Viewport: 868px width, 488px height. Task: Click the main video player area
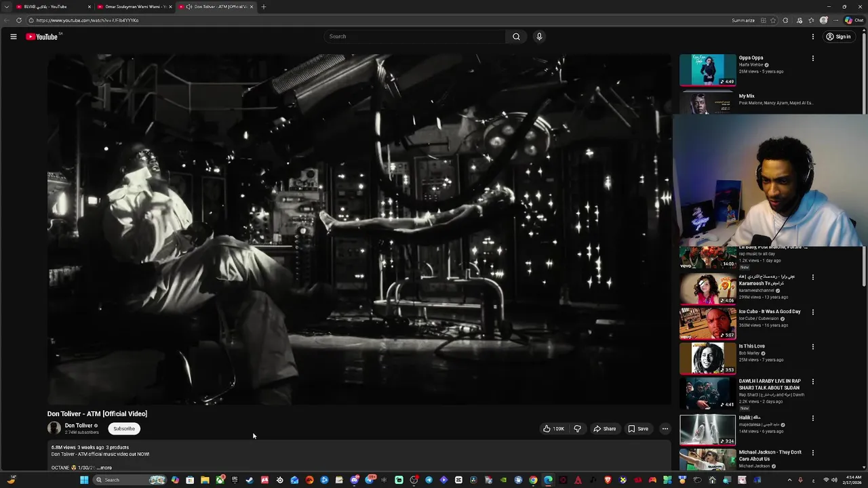click(x=359, y=229)
